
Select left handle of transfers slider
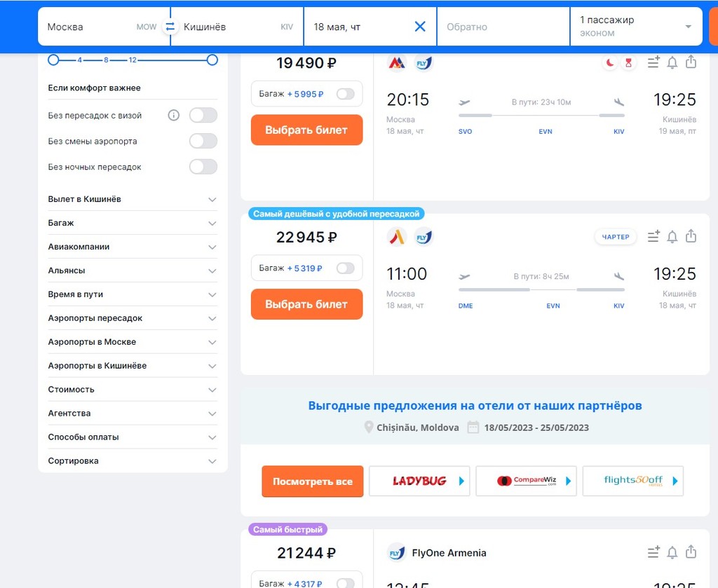point(53,60)
